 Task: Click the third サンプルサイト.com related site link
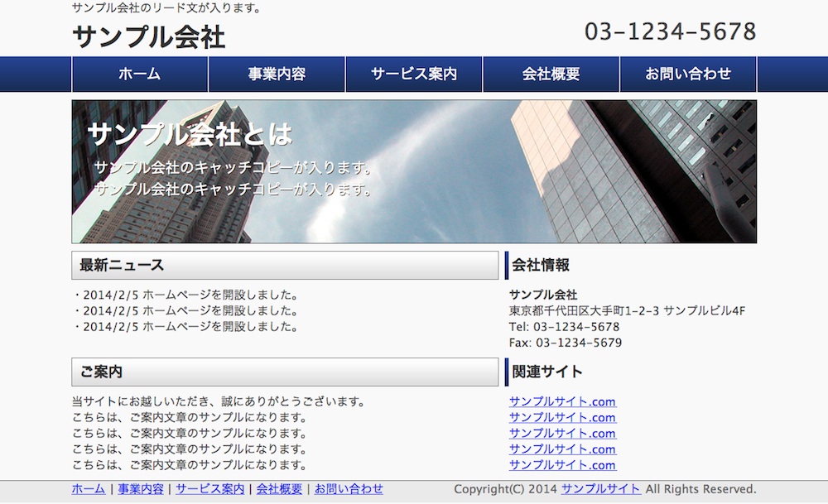click(562, 434)
